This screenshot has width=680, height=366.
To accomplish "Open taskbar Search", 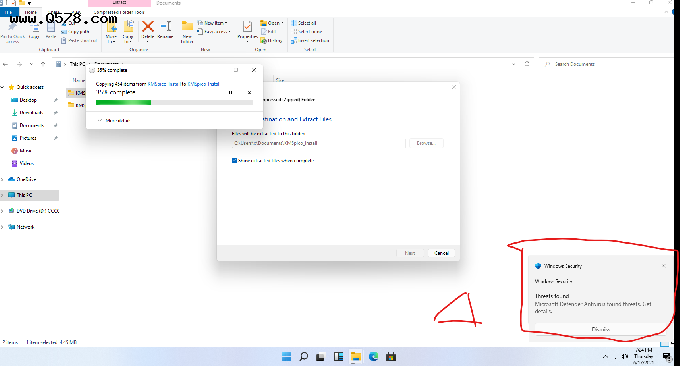I will pyautogui.click(x=304, y=356).
